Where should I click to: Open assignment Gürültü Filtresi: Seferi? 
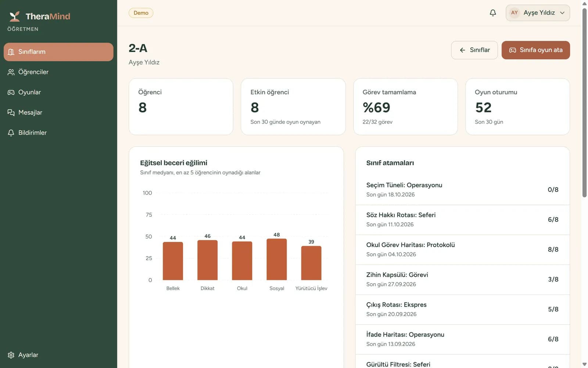(x=462, y=362)
